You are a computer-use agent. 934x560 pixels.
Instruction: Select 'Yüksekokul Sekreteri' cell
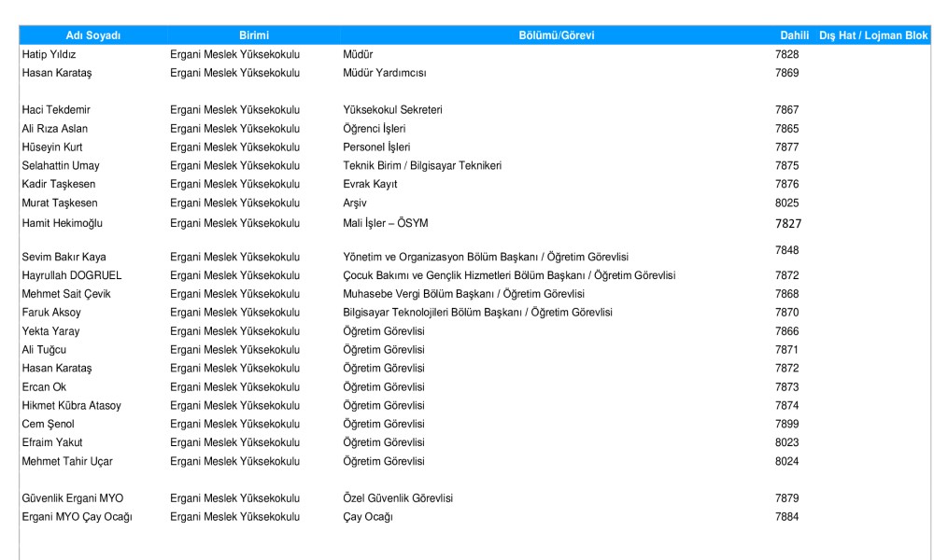pyautogui.click(x=392, y=110)
